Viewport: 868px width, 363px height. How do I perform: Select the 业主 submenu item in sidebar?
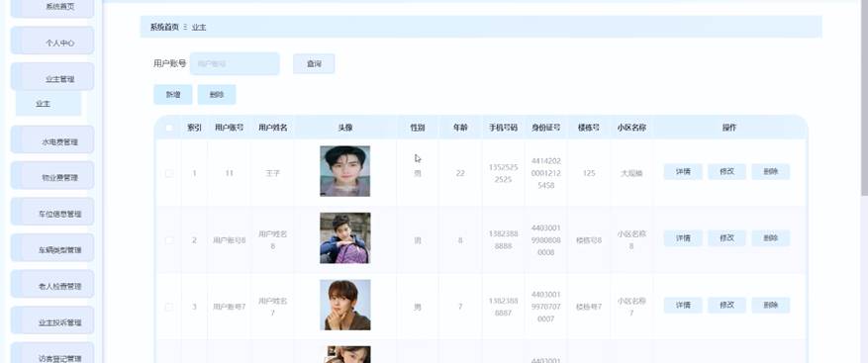point(48,104)
